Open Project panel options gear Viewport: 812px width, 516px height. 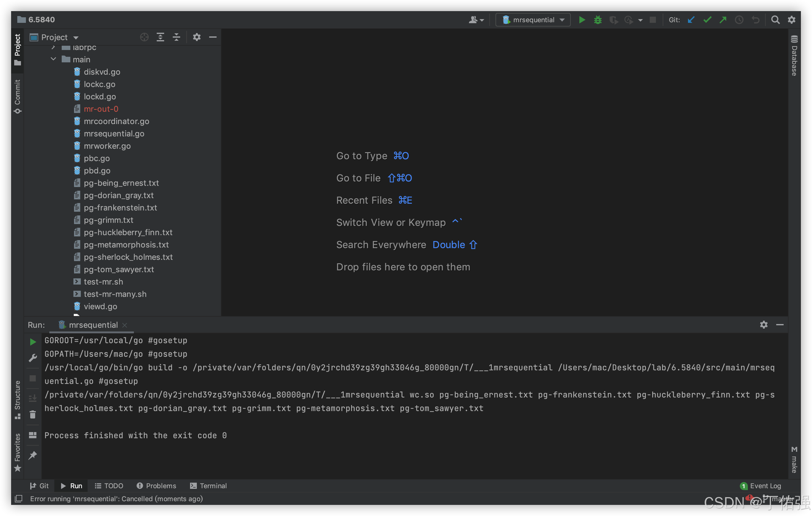coord(197,37)
